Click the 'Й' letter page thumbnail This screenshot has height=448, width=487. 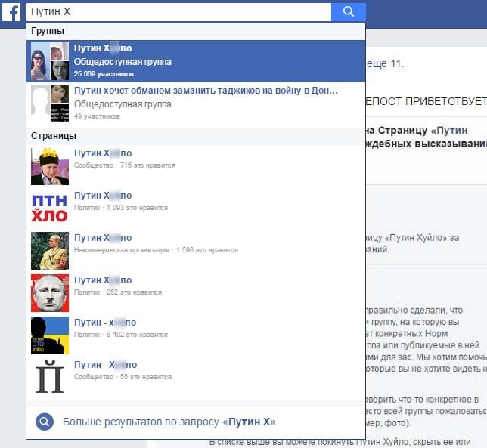click(x=50, y=377)
